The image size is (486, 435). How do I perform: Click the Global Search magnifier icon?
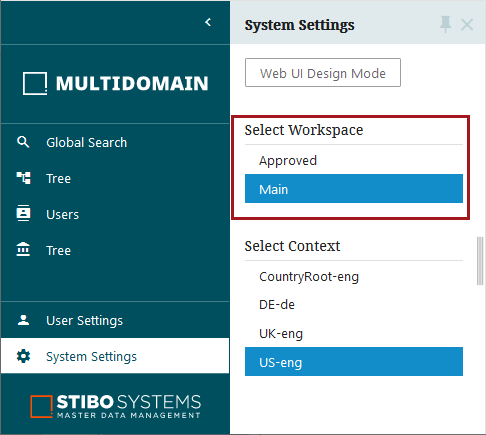[23, 142]
